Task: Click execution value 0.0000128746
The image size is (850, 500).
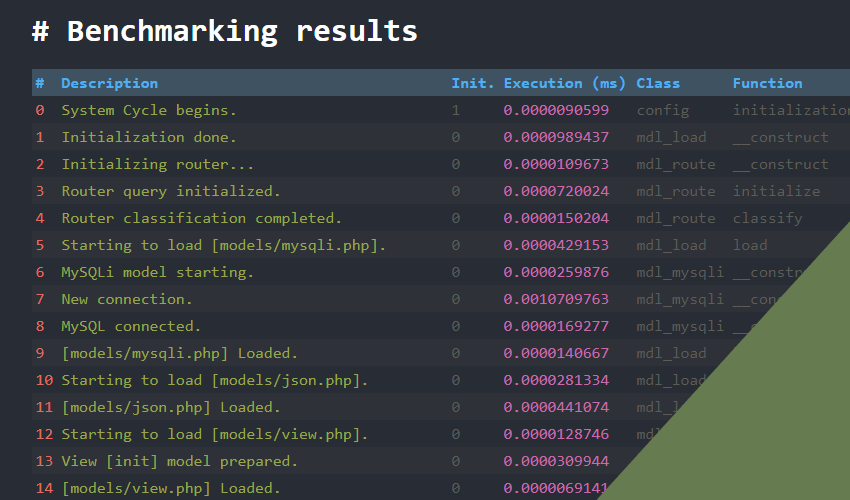Action: pos(556,434)
